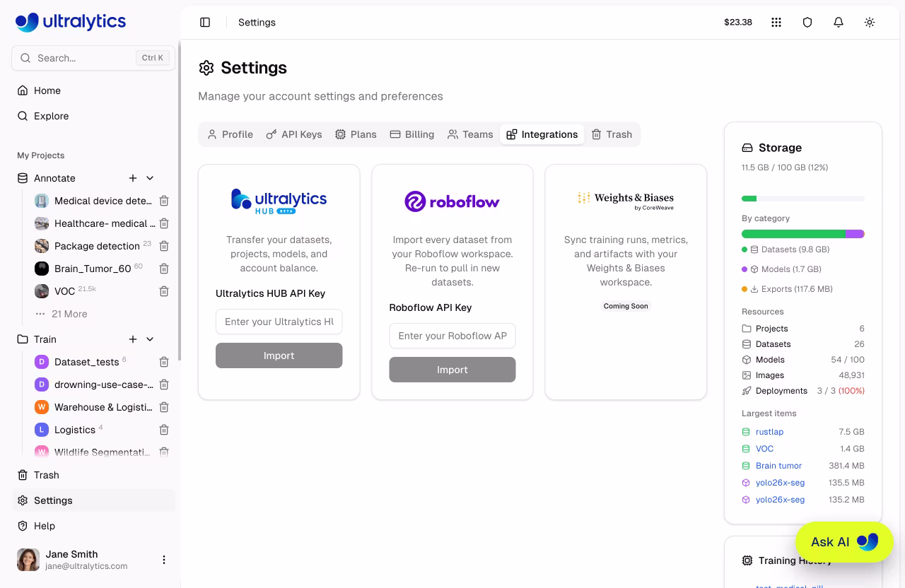The width and height of the screenshot is (905, 588).
Task: Open Help in sidebar
Action: (93, 526)
